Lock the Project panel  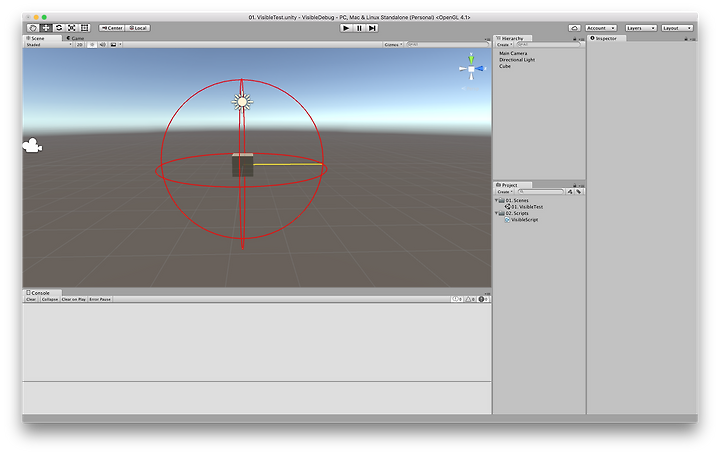[574, 185]
